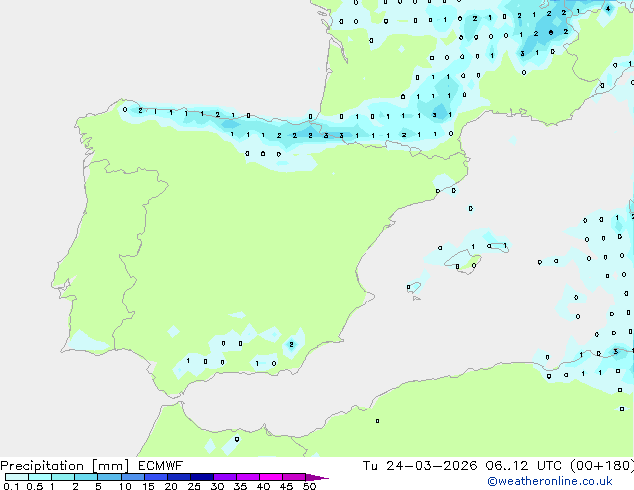Click the legend label '15'
Viewport: 634px width, 490px height.
pyautogui.click(x=148, y=486)
